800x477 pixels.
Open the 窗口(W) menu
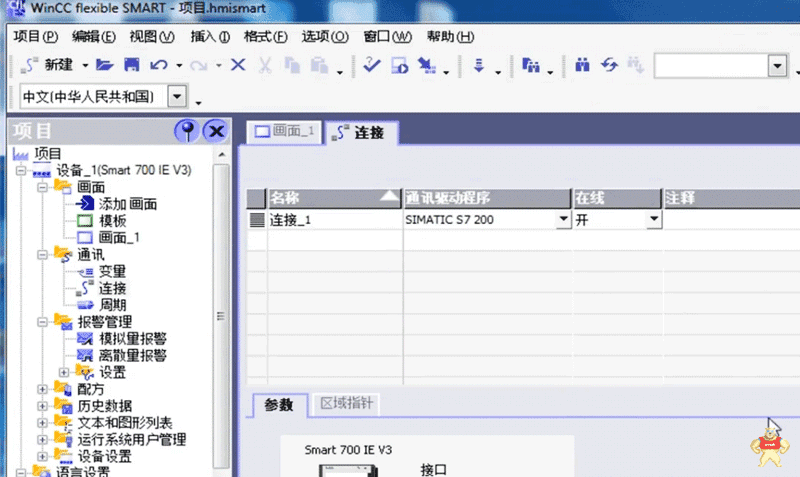pyautogui.click(x=388, y=37)
